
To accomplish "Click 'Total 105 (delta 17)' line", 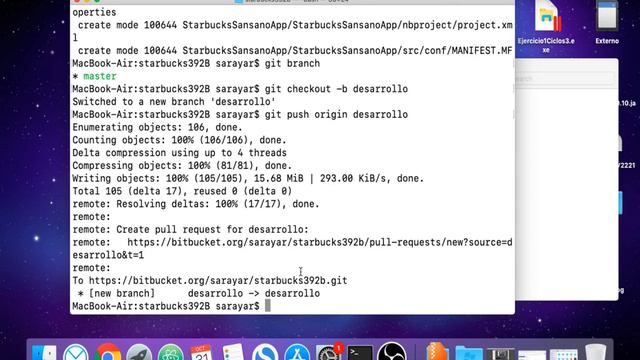I will [182, 191].
